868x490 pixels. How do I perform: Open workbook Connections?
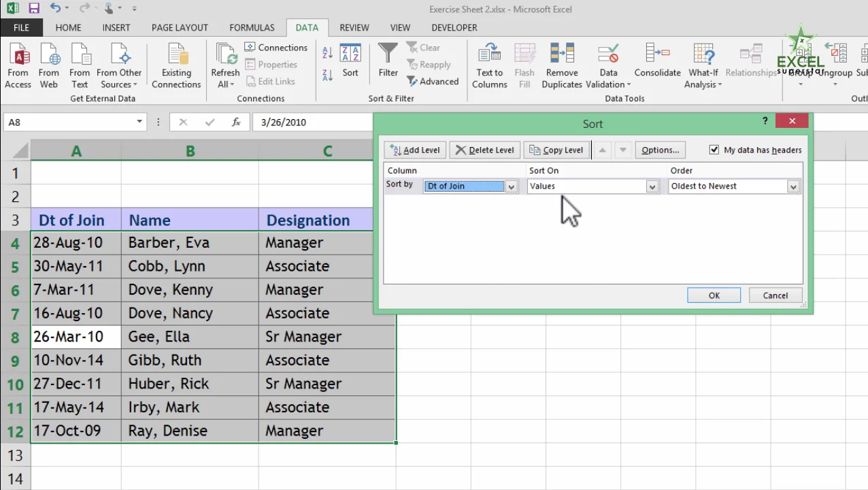click(x=276, y=48)
